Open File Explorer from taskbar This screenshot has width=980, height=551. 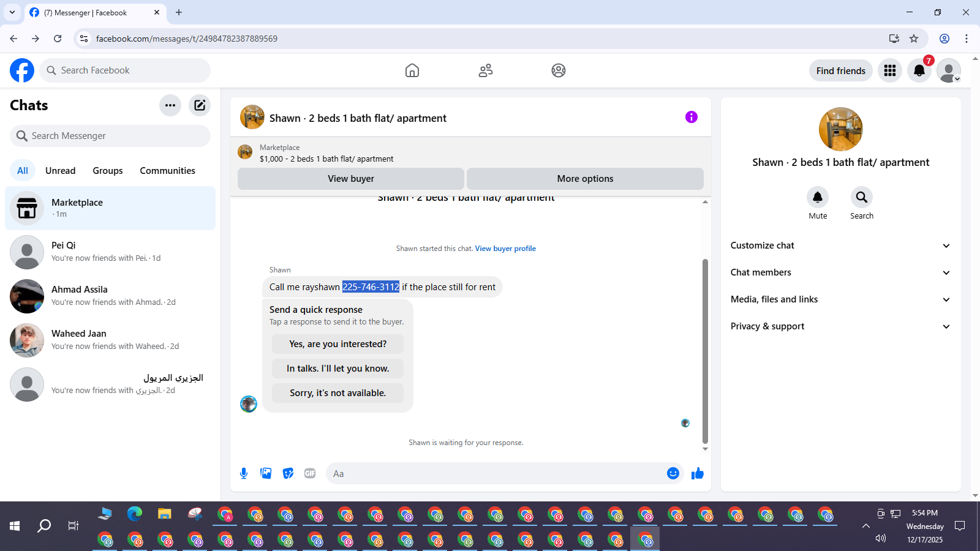[165, 514]
